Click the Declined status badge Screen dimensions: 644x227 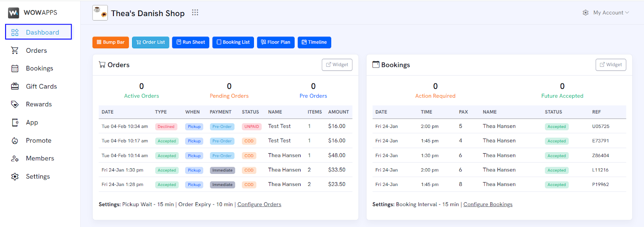(166, 126)
